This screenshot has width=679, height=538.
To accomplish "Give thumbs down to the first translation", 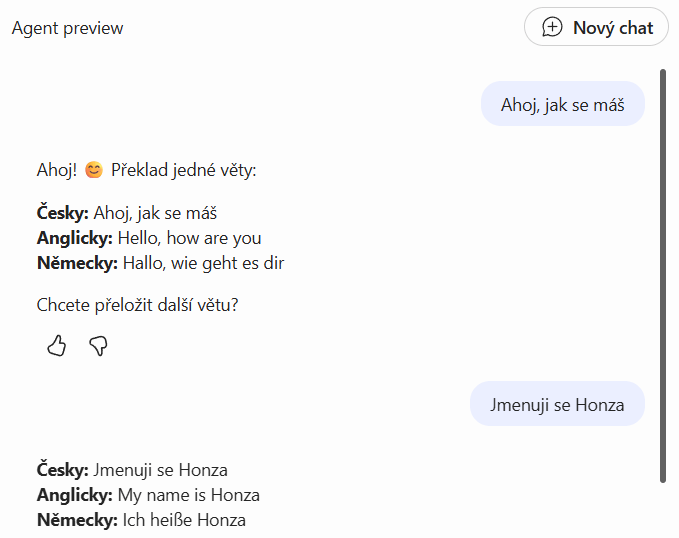I will pos(98,346).
